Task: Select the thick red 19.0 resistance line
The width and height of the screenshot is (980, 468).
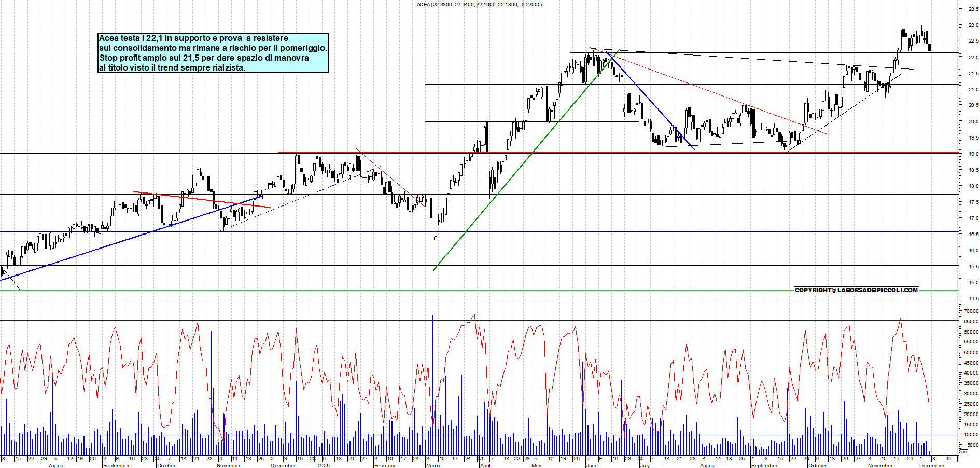Action: coord(622,152)
